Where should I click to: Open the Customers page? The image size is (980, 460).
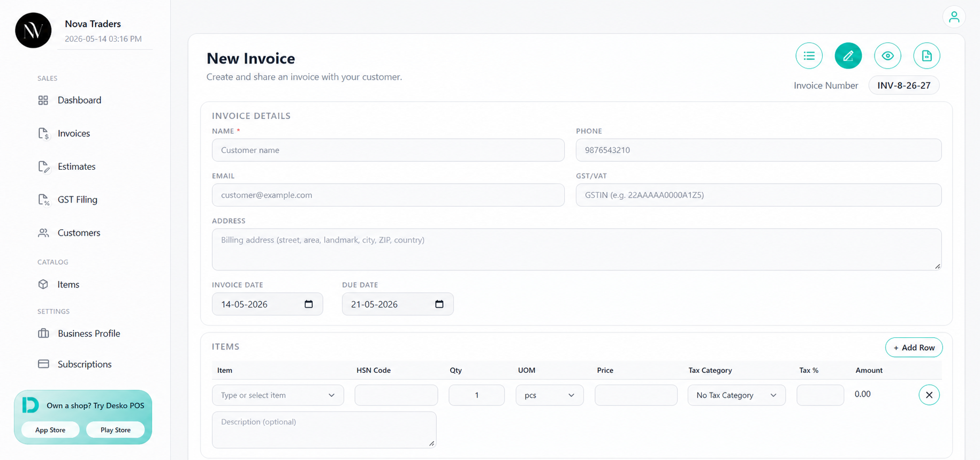(x=79, y=233)
